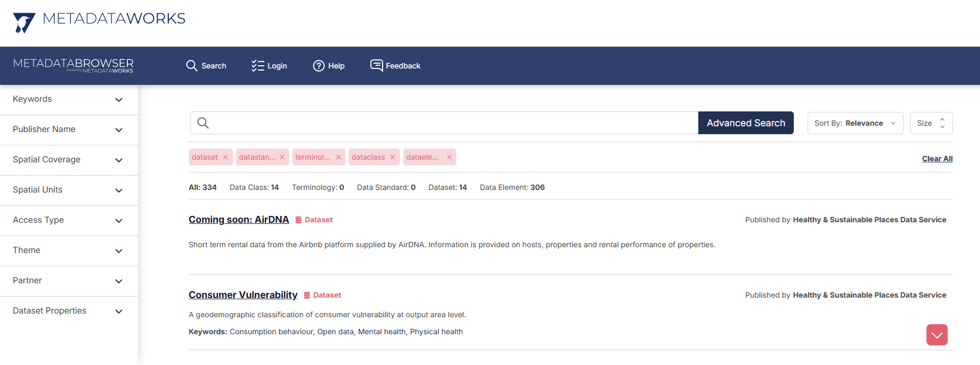Click the MetadataWorks bird logo
The image size is (980, 365).
(24, 23)
